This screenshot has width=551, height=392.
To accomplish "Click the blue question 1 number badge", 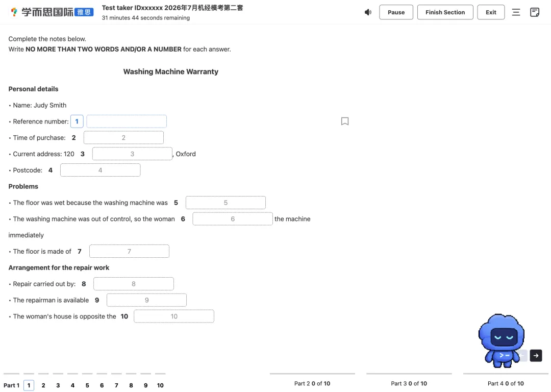I will pyautogui.click(x=77, y=121).
